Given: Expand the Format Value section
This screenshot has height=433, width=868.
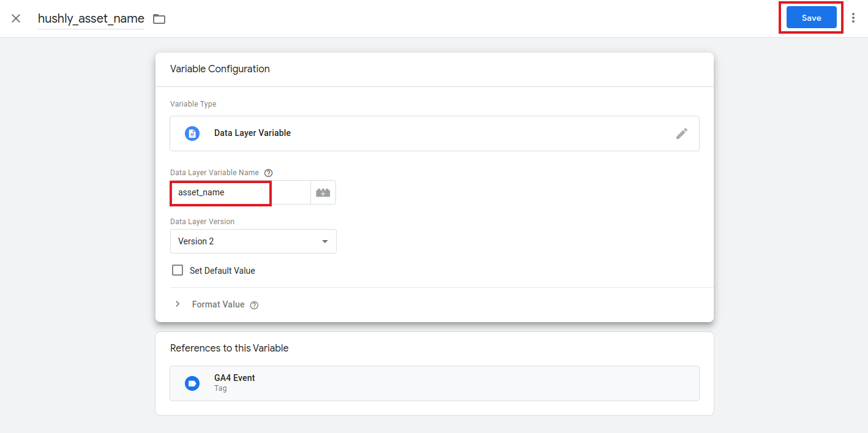Looking at the screenshot, I should click(x=178, y=304).
